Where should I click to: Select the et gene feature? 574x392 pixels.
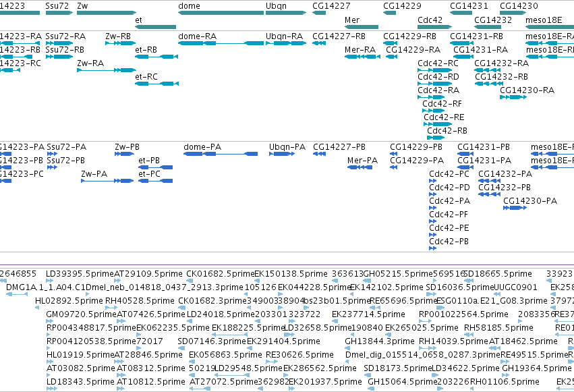(x=156, y=27)
